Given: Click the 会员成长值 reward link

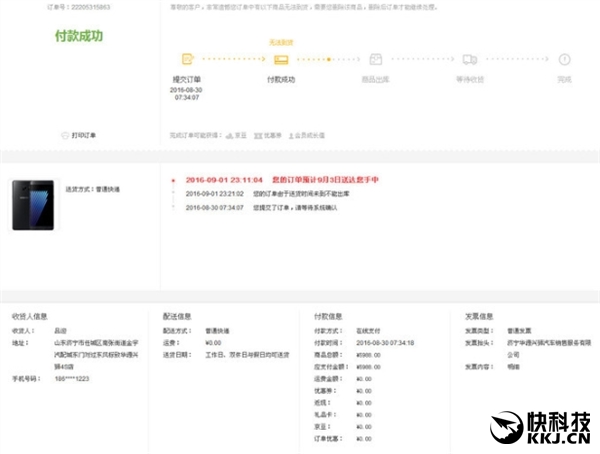Looking at the screenshot, I should [x=311, y=133].
